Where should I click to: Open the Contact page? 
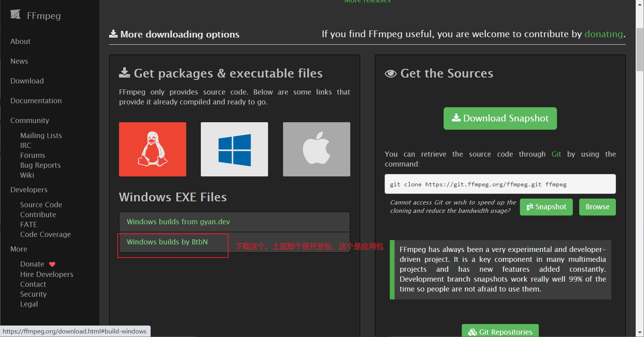[33, 284]
